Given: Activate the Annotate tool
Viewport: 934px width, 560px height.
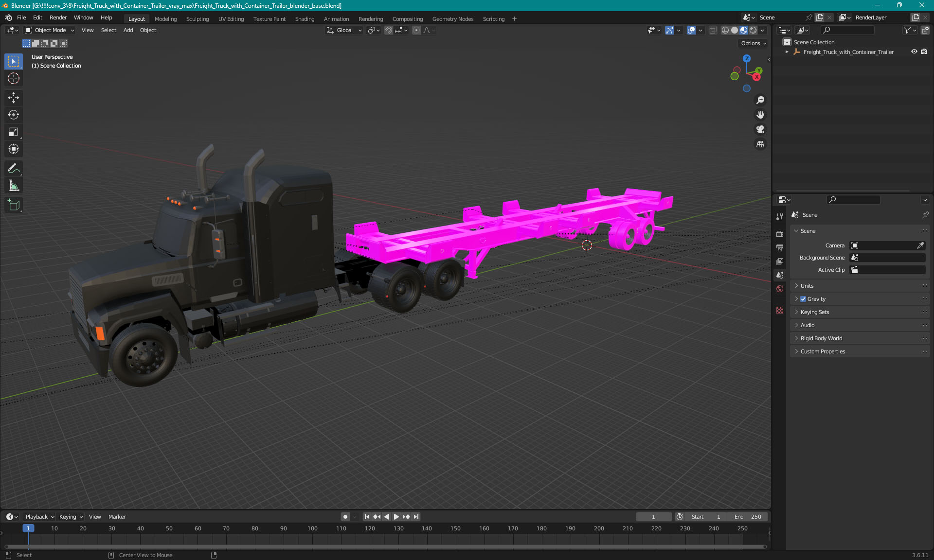Looking at the screenshot, I should (13, 169).
